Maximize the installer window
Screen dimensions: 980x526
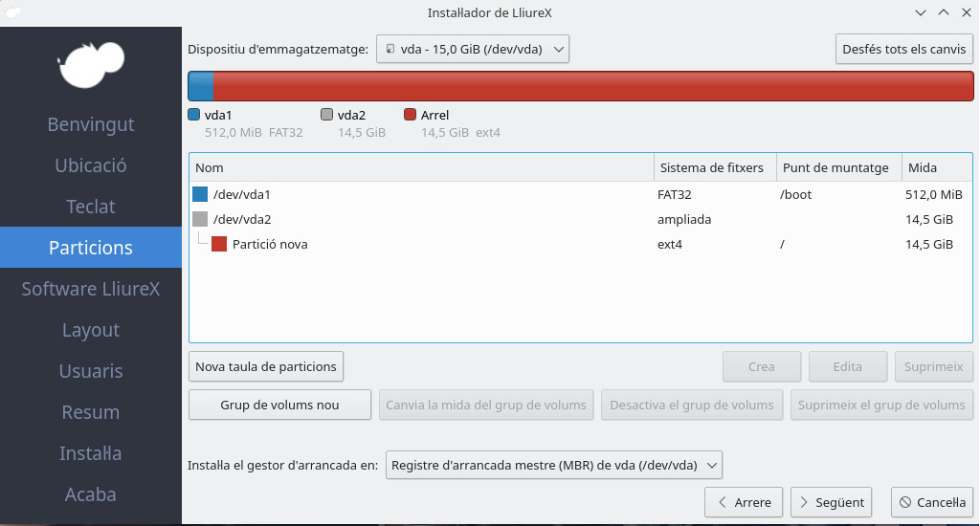(943, 12)
